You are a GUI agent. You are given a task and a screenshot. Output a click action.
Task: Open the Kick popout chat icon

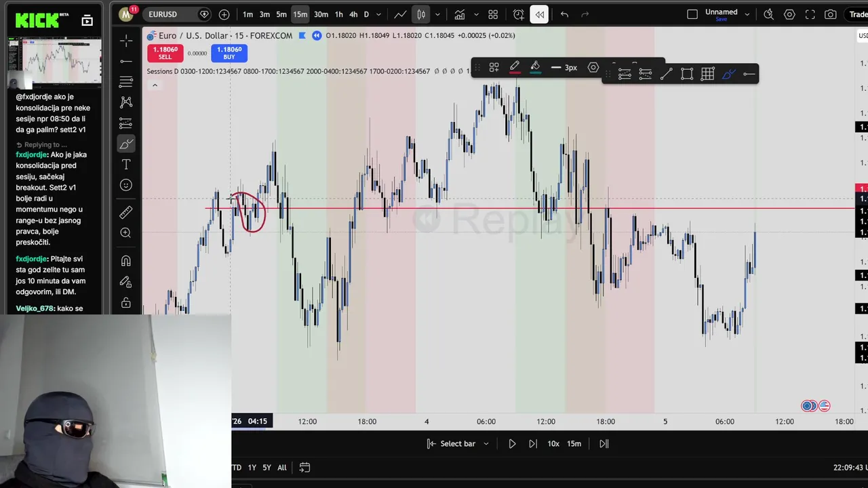[x=87, y=20]
